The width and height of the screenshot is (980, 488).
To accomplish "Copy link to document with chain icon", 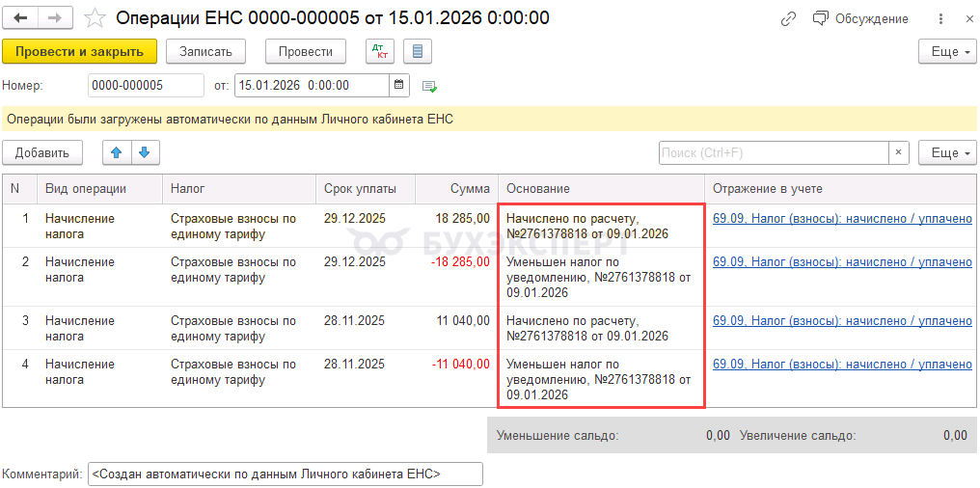I will (x=788, y=18).
